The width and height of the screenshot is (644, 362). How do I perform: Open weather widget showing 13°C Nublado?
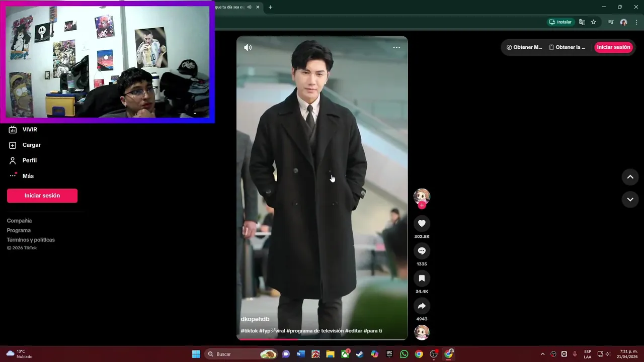pos(19,354)
